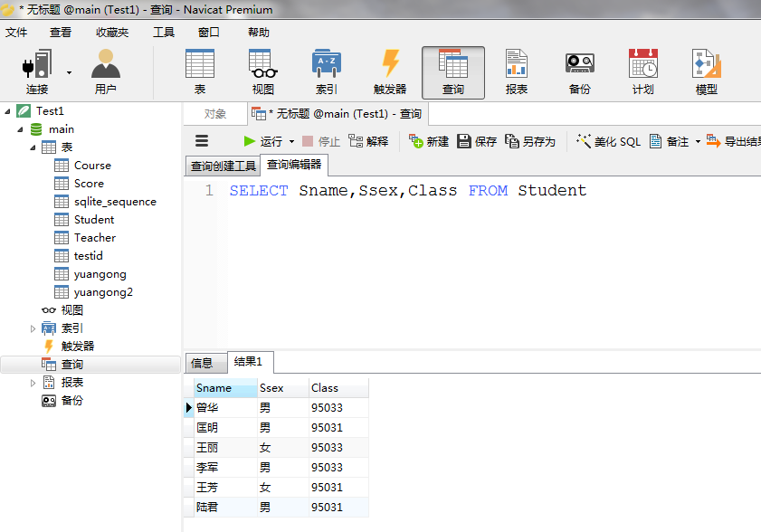Image resolution: width=761 pixels, height=532 pixels.
Task: Open the 帮助 menu
Action: (258, 33)
